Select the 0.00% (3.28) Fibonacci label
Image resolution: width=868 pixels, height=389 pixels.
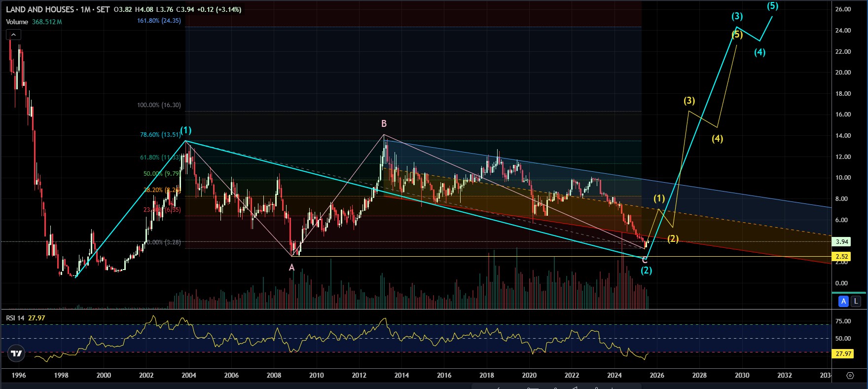tap(163, 242)
